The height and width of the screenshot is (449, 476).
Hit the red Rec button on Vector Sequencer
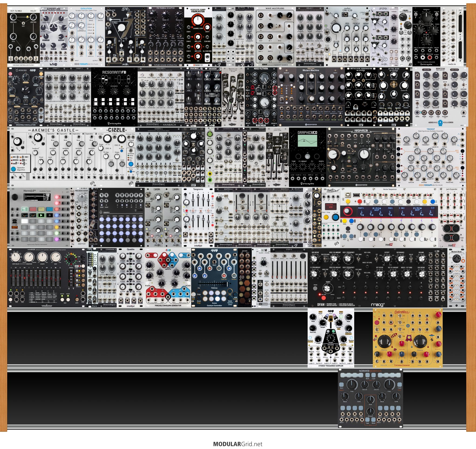pyautogui.click(x=360, y=202)
